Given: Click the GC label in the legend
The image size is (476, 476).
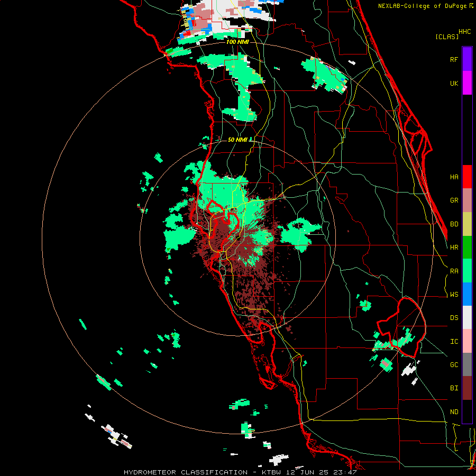Looking at the screenshot, I should coord(454,364).
